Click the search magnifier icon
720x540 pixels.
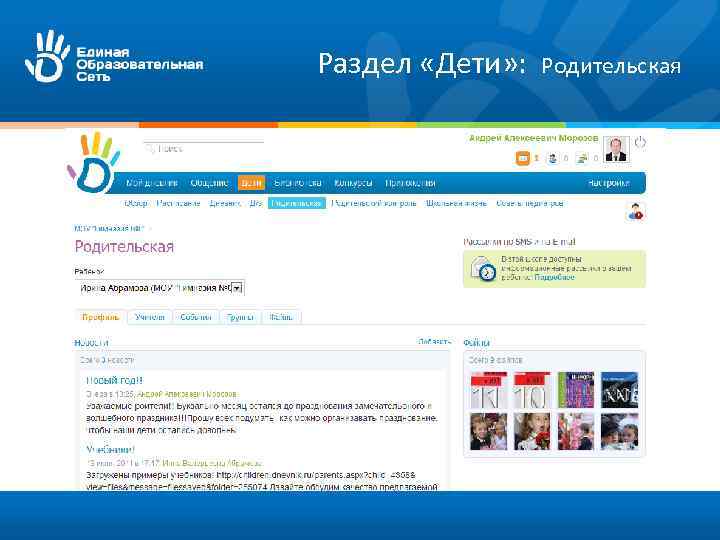[x=149, y=149]
